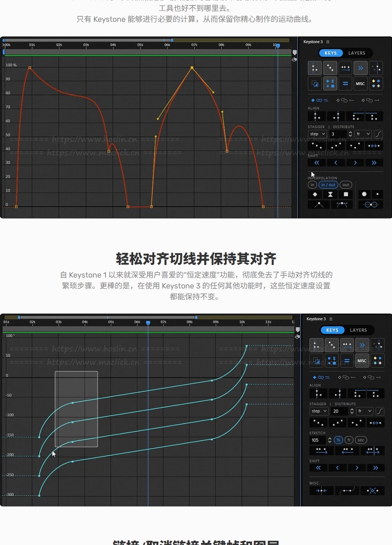Click the work area bar above lower graph ruler
392x545 pixels.
coord(107,317)
